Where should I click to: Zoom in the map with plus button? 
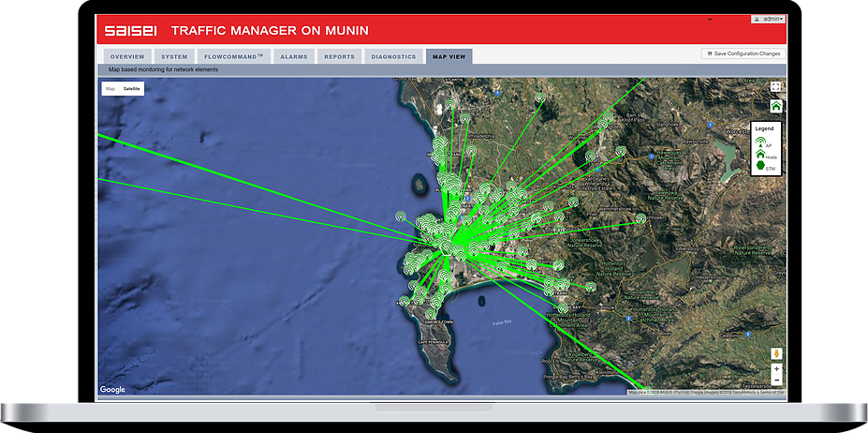(x=776, y=369)
